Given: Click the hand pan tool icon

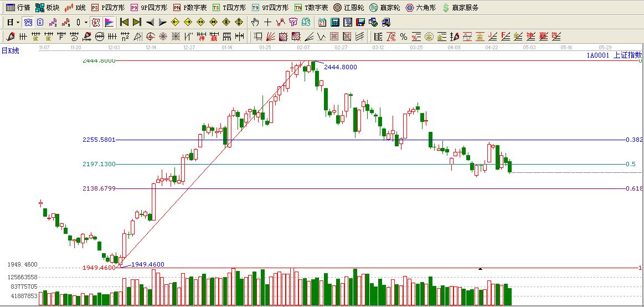Looking at the screenshot, I should pyautogui.click(x=255, y=22).
